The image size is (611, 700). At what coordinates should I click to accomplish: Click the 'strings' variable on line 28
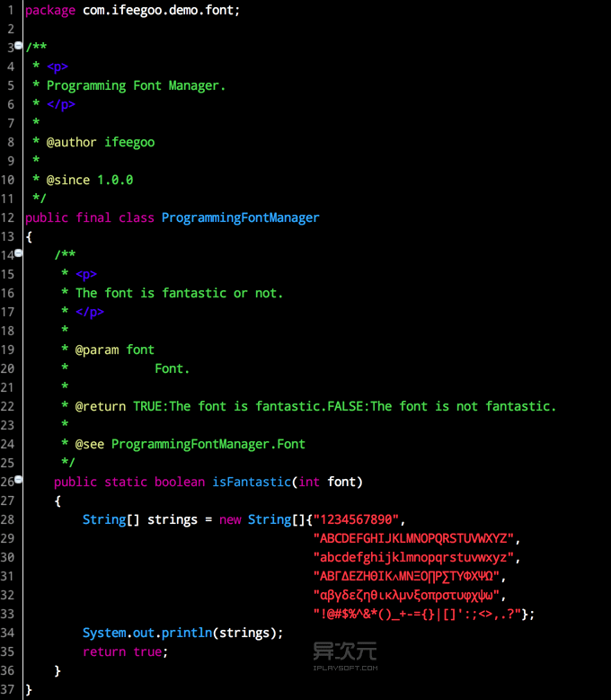click(x=173, y=519)
